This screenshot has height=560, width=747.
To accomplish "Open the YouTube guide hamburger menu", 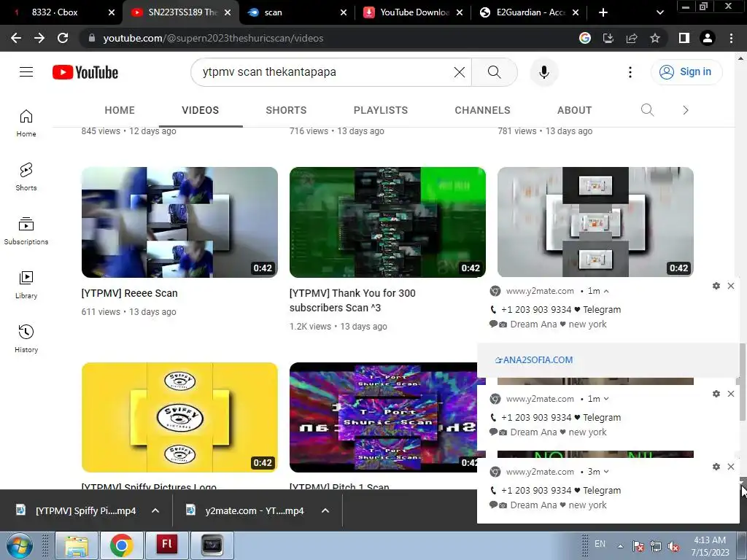I will click(26, 72).
